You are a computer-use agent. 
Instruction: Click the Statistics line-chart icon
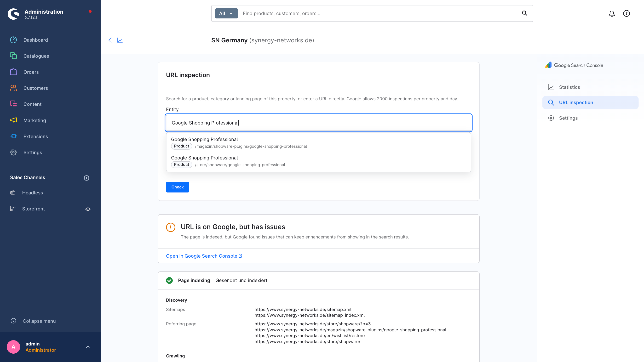pos(551,87)
